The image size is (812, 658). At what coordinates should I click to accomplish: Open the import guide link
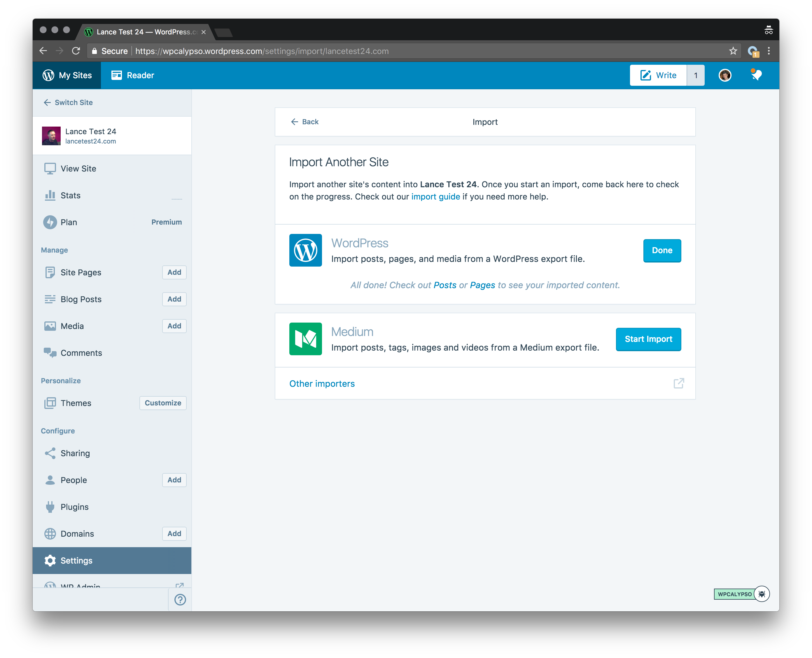coord(435,197)
